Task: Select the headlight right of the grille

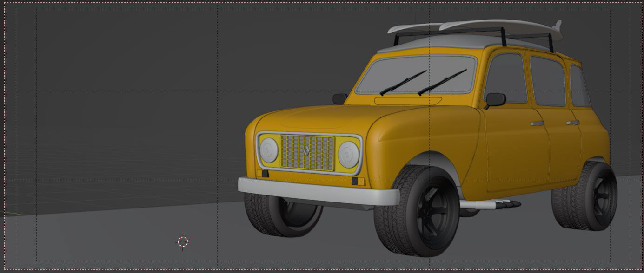Action: click(348, 155)
